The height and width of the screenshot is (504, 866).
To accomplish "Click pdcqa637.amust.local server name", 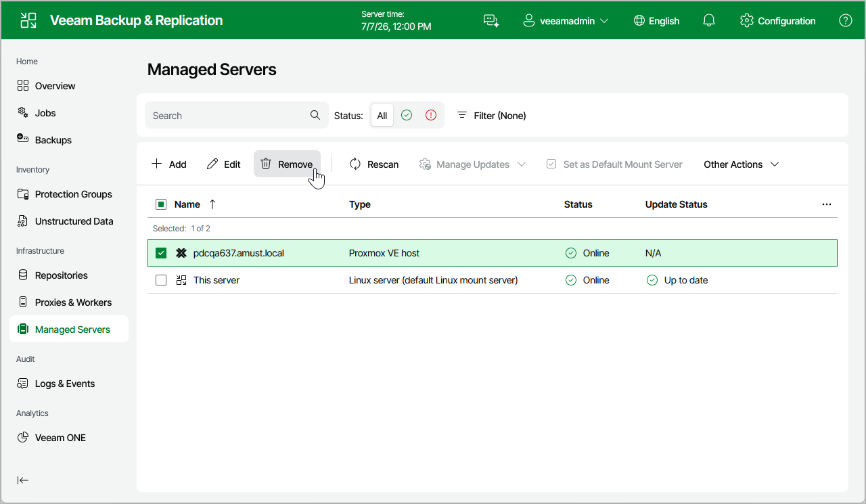I will coord(239,253).
